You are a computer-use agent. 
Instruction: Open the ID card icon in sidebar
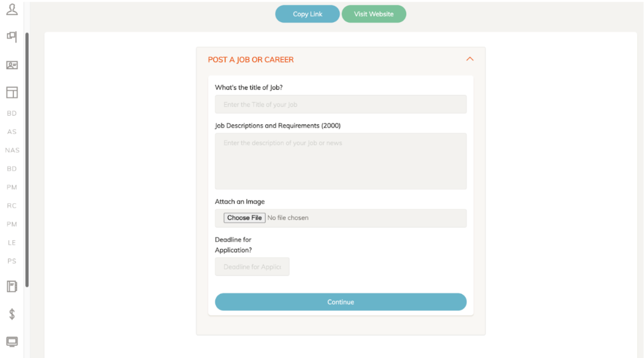tap(12, 65)
